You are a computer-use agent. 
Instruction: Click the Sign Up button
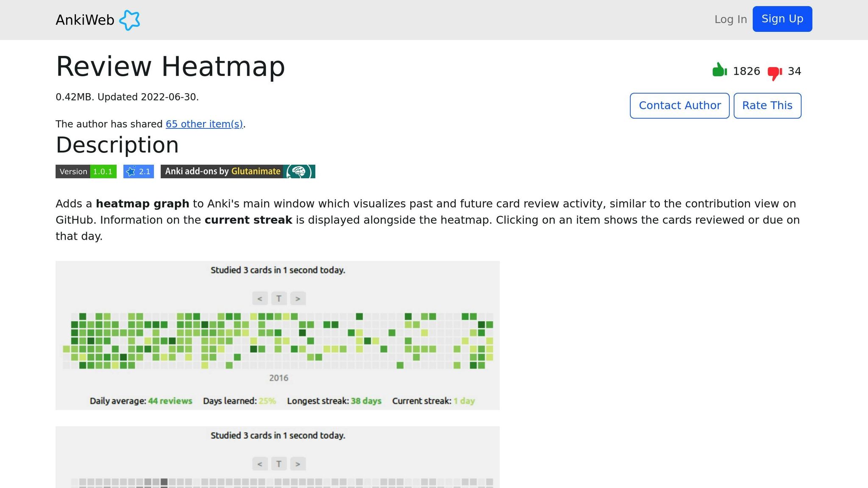[x=782, y=19]
